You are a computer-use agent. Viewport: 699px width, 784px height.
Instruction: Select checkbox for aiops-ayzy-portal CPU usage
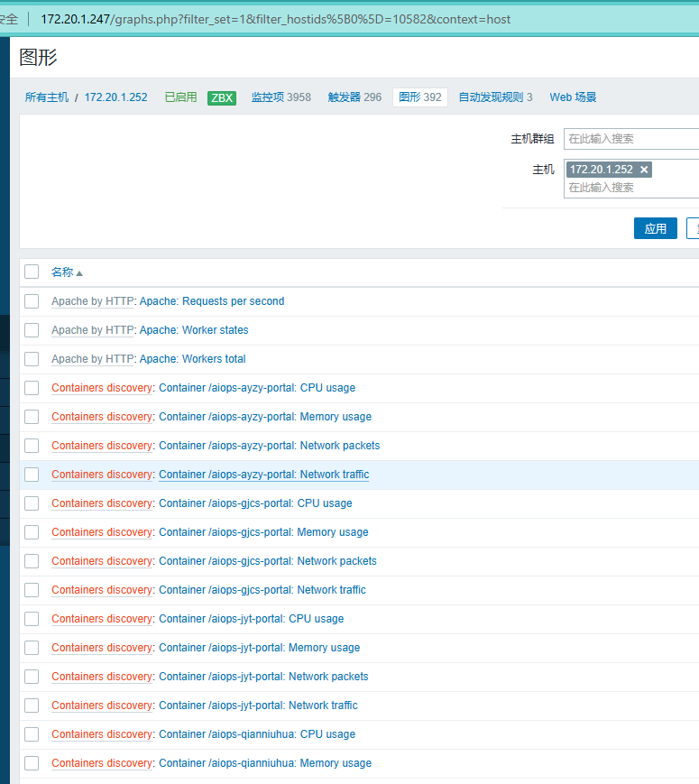tap(32, 388)
